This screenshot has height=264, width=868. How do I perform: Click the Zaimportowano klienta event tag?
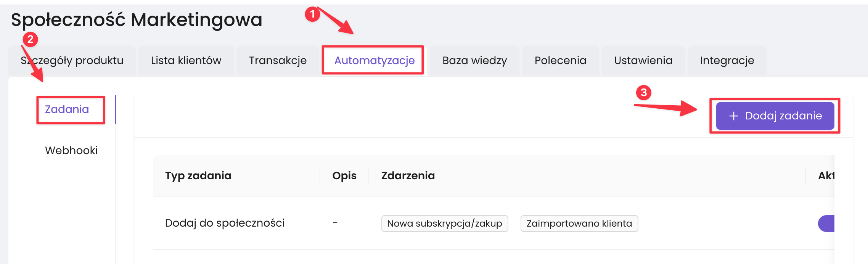point(579,224)
